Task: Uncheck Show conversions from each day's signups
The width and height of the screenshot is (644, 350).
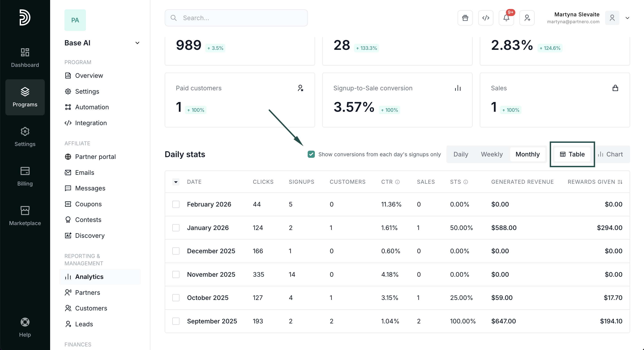Action: point(311,154)
